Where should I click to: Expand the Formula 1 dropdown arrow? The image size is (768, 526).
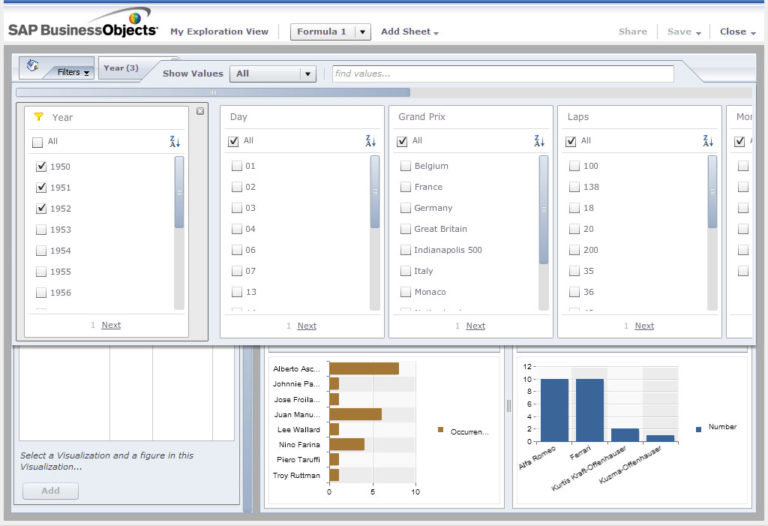(x=362, y=32)
